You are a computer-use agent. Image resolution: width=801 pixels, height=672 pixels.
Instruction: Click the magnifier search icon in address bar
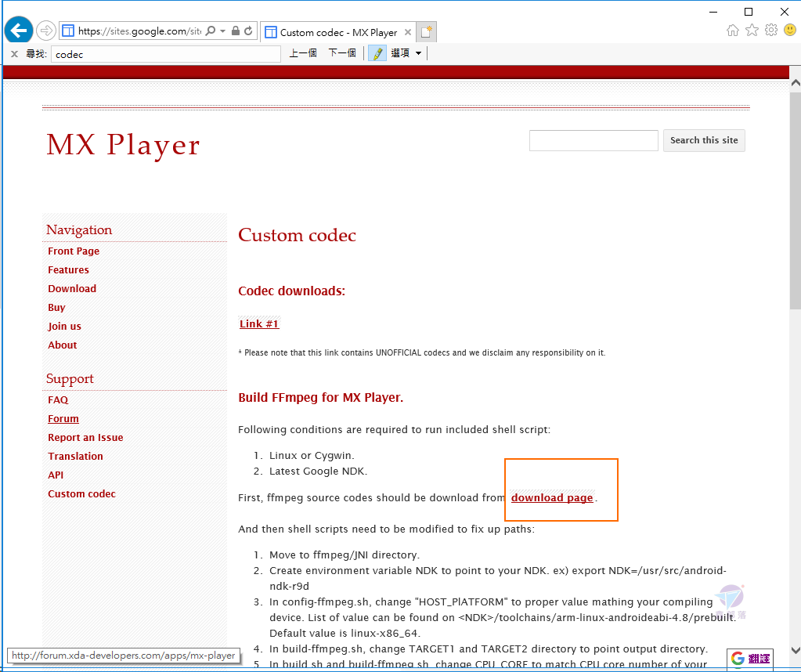pos(210,31)
